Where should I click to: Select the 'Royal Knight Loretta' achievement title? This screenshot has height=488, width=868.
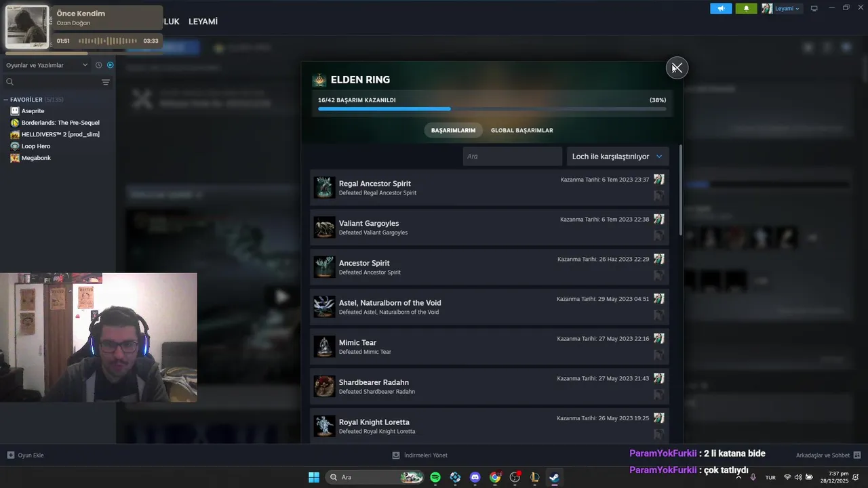click(x=374, y=422)
